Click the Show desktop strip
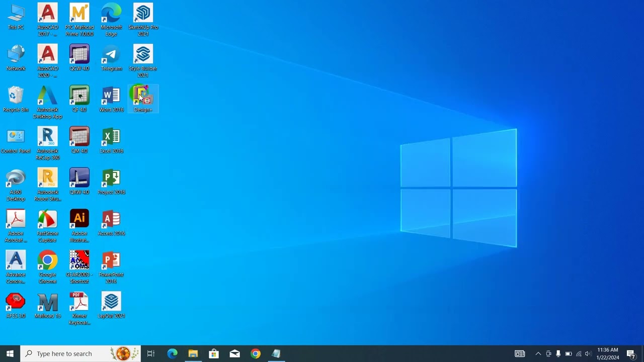The height and width of the screenshot is (362, 644). (642, 354)
